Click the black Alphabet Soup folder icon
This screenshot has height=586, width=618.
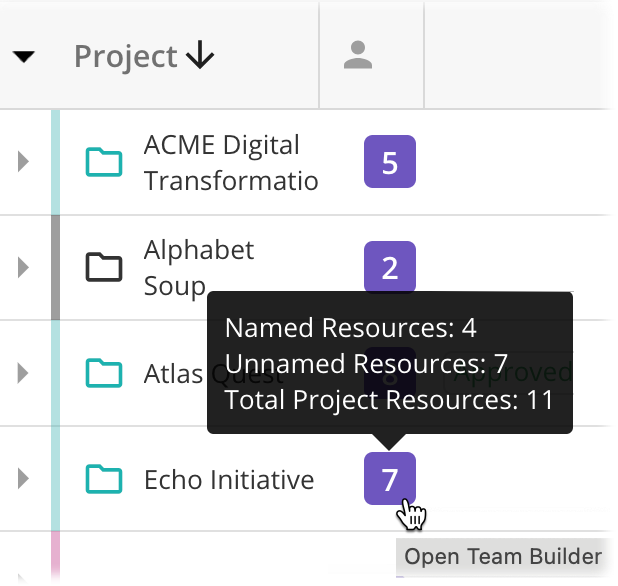(x=103, y=267)
